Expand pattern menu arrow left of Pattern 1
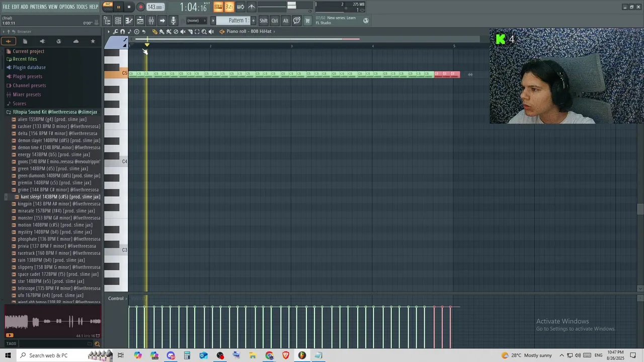Screen dimensions: 644x362 click(213, 21)
